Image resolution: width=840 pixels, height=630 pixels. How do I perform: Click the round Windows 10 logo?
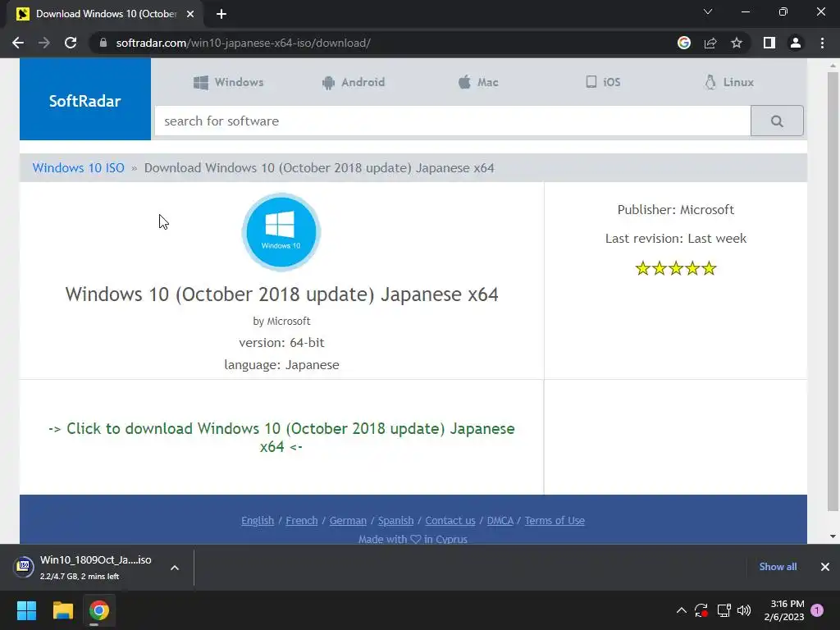click(281, 232)
